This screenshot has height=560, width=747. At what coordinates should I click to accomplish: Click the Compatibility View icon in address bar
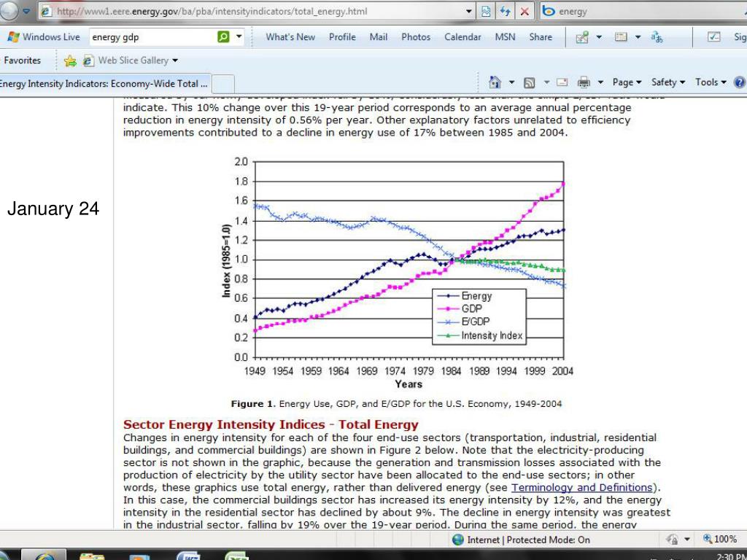point(485,11)
